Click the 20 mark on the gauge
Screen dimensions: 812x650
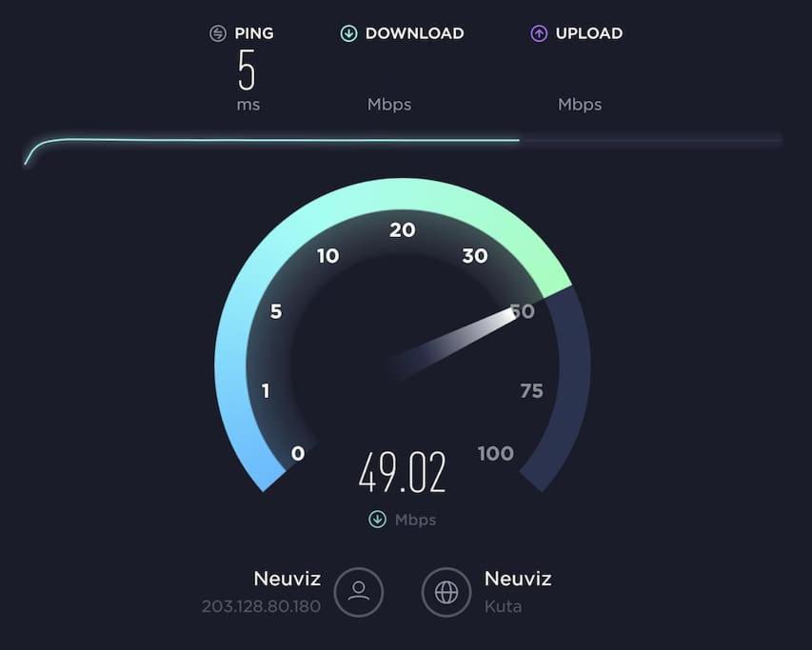click(x=403, y=229)
